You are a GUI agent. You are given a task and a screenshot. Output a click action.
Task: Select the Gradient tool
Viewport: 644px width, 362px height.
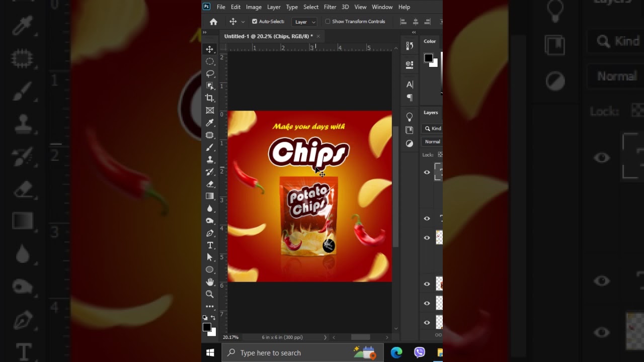click(x=210, y=196)
